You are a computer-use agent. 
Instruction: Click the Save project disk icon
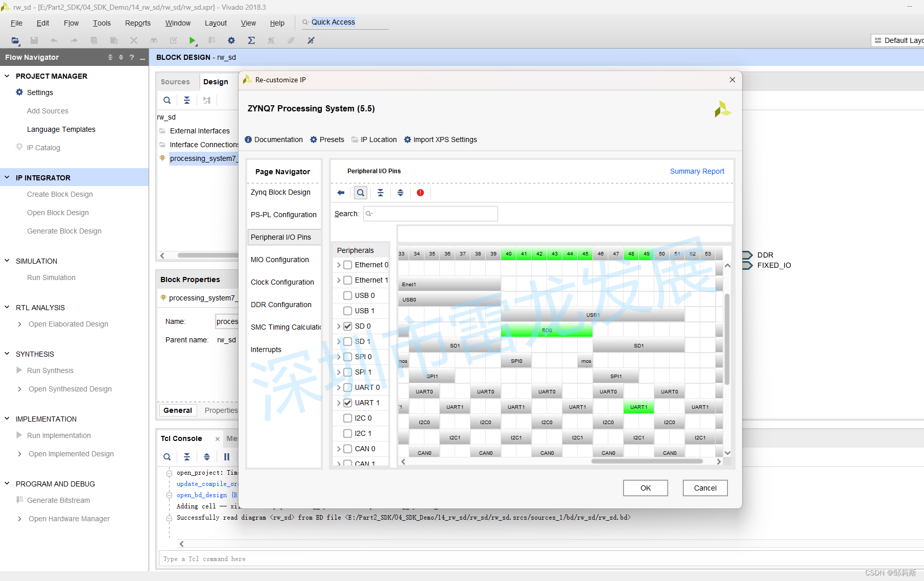[x=34, y=40]
